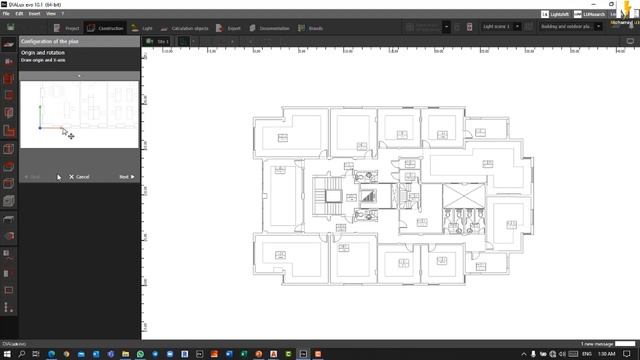Select the red square outline tool in sidebar
The image size is (640, 360).
click(9, 96)
